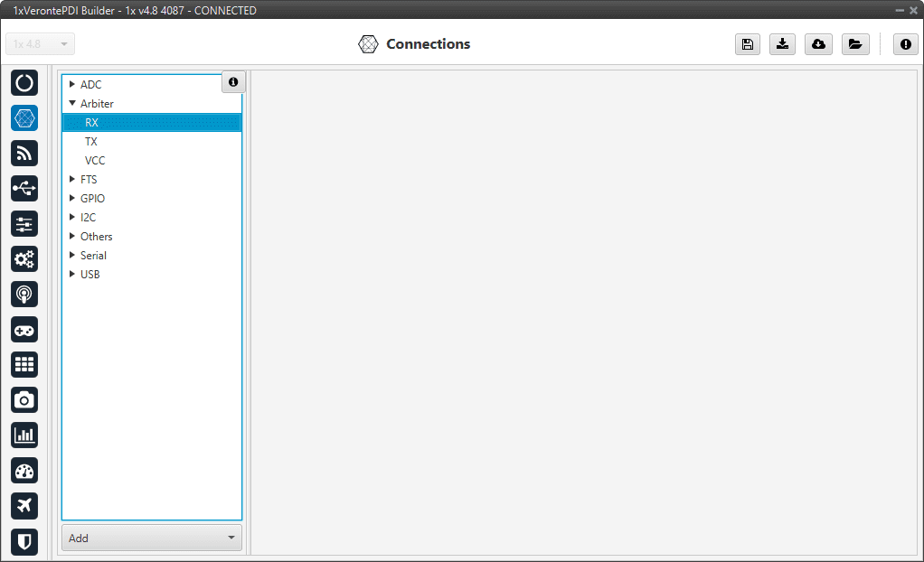Expand the ADC tree node
924x562 pixels.
point(72,84)
